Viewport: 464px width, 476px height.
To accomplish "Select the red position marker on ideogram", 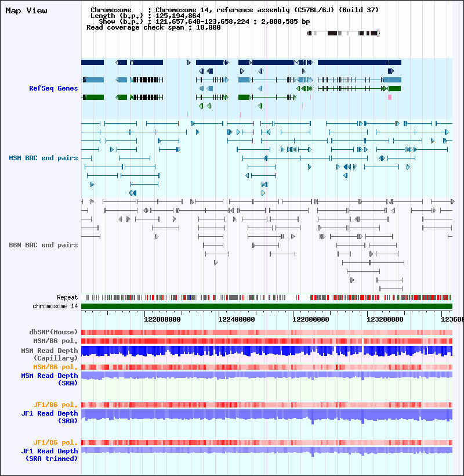I will click(379, 33).
